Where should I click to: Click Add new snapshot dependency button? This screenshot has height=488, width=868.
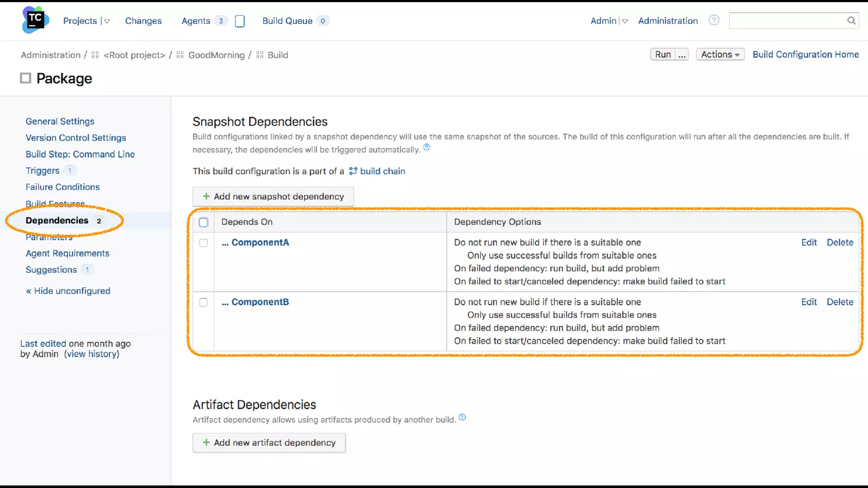[x=273, y=197]
